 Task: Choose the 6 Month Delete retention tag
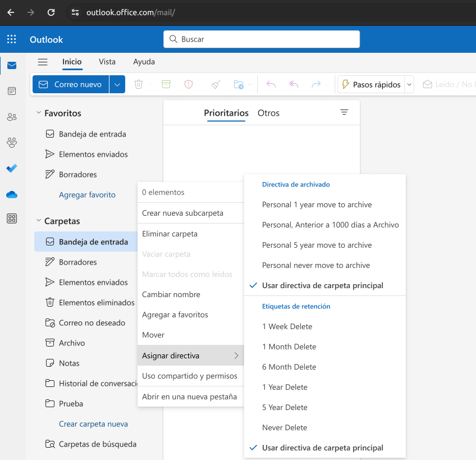[x=289, y=367]
